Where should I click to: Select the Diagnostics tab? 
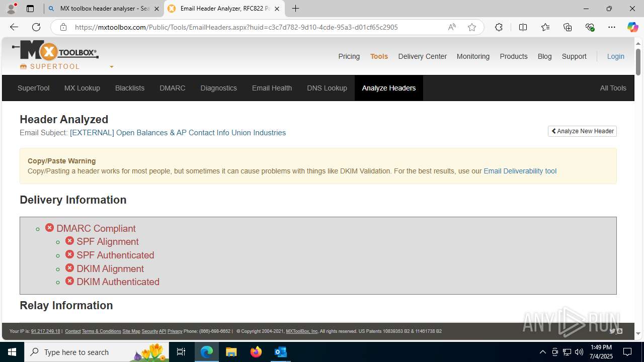click(x=218, y=88)
